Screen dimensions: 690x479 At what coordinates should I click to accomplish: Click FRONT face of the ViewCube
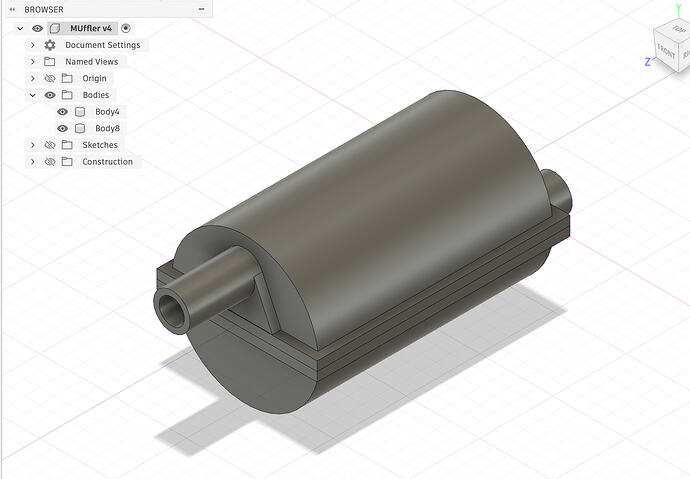[x=666, y=52]
